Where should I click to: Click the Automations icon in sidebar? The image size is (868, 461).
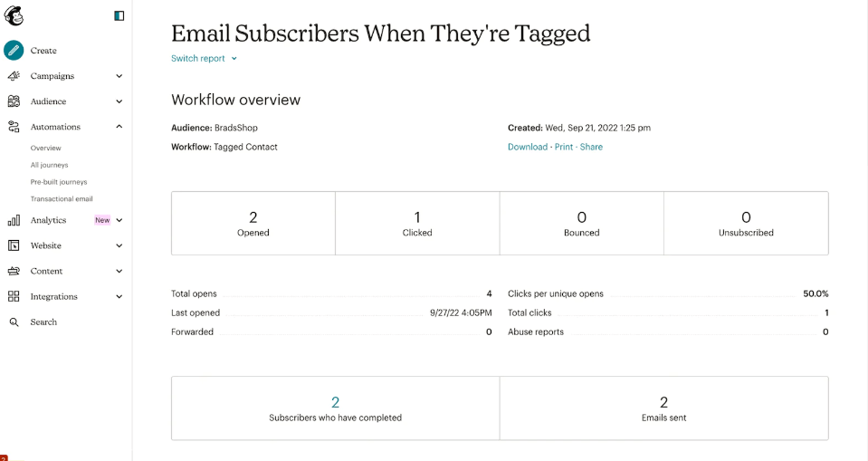pyautogui.click(x=14, y=127)
